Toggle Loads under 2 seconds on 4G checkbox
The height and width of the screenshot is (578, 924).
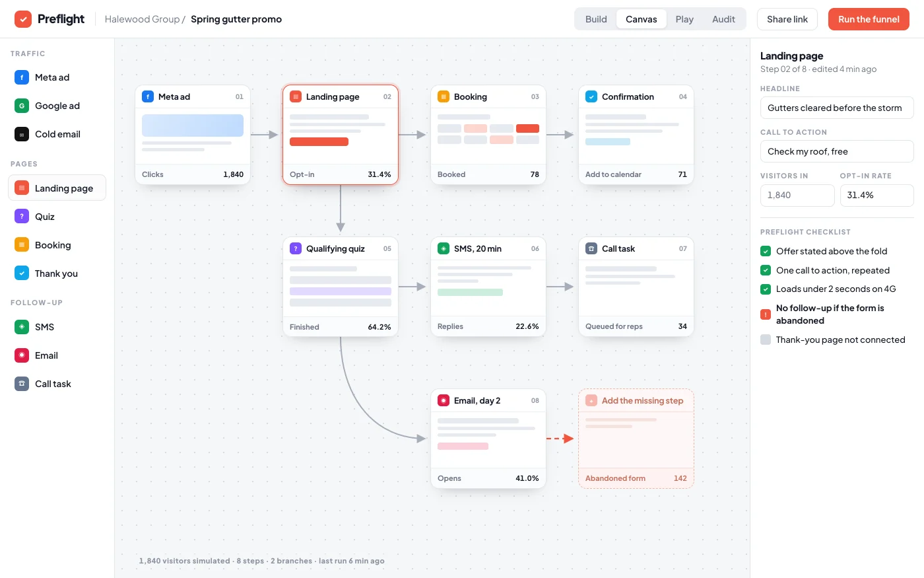point(766,289)
